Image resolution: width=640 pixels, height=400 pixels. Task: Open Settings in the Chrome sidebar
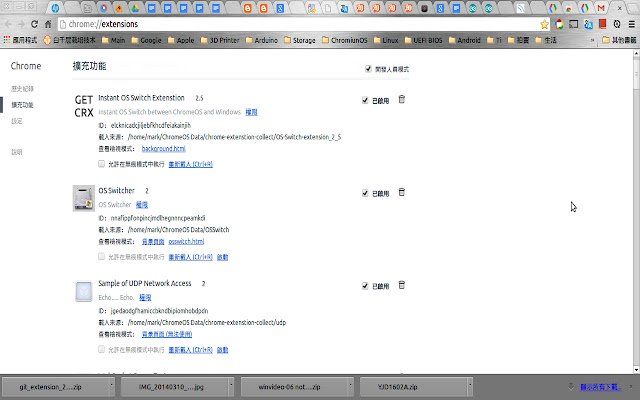click(17, 121)
